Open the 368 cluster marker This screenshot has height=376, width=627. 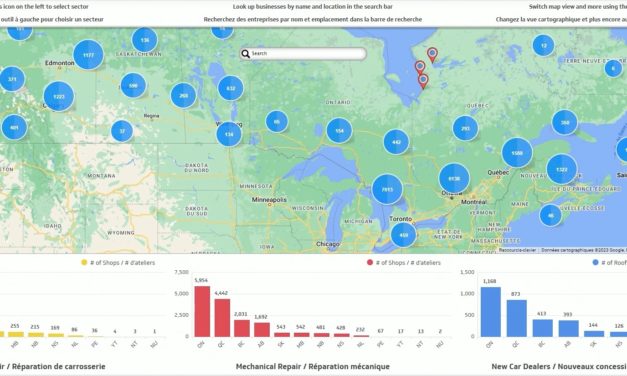coord(565,122)
